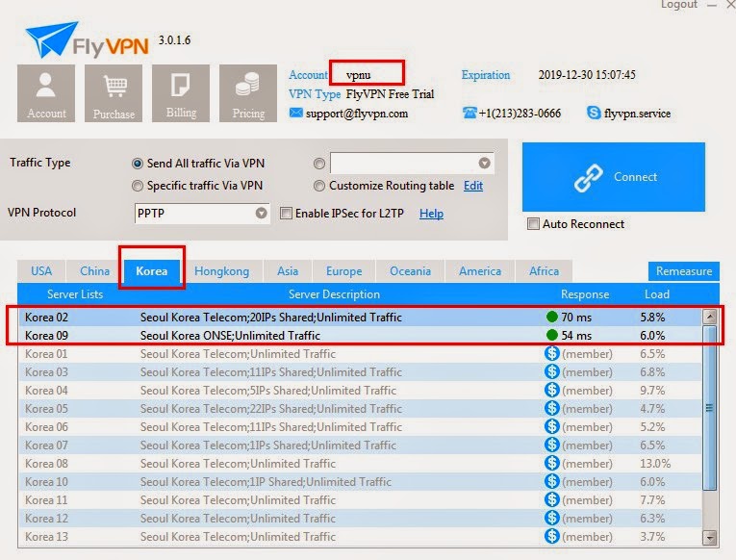This screenshot has width=736, height=560.
Task: Click the account name vpnu
Action: (x=359, y=75)
